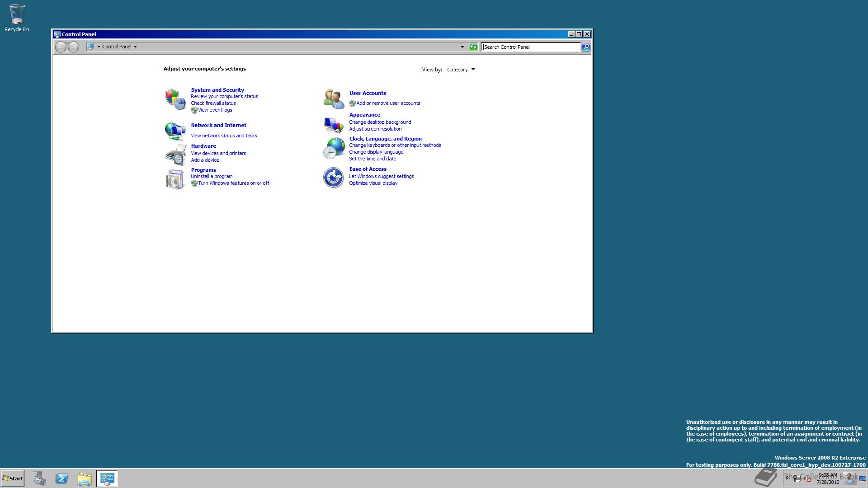Focus the Search Control Panel field
868x488 pixels.
(531, 47)
